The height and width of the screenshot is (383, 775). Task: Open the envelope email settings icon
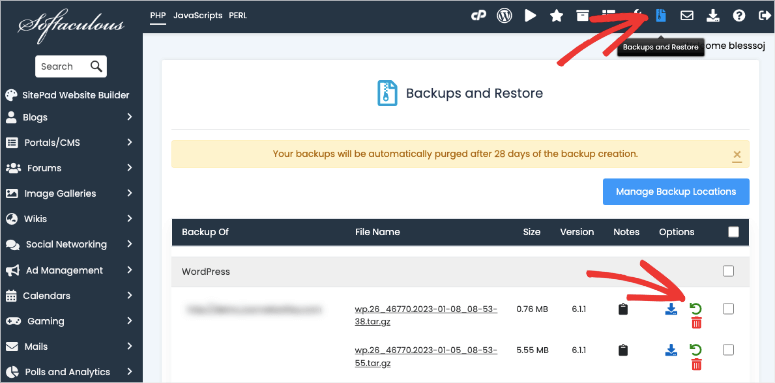tap(687, 16)
